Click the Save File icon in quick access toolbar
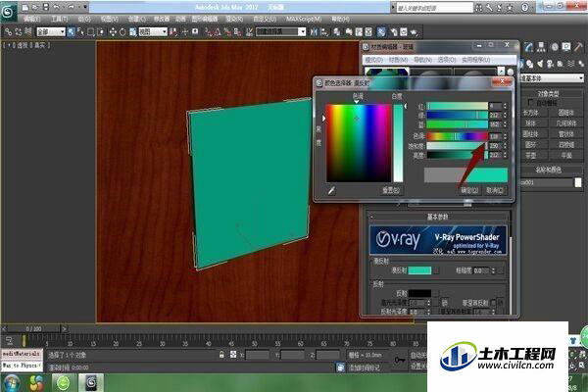Screen dimensions: 588x392 tap(46, 7)
